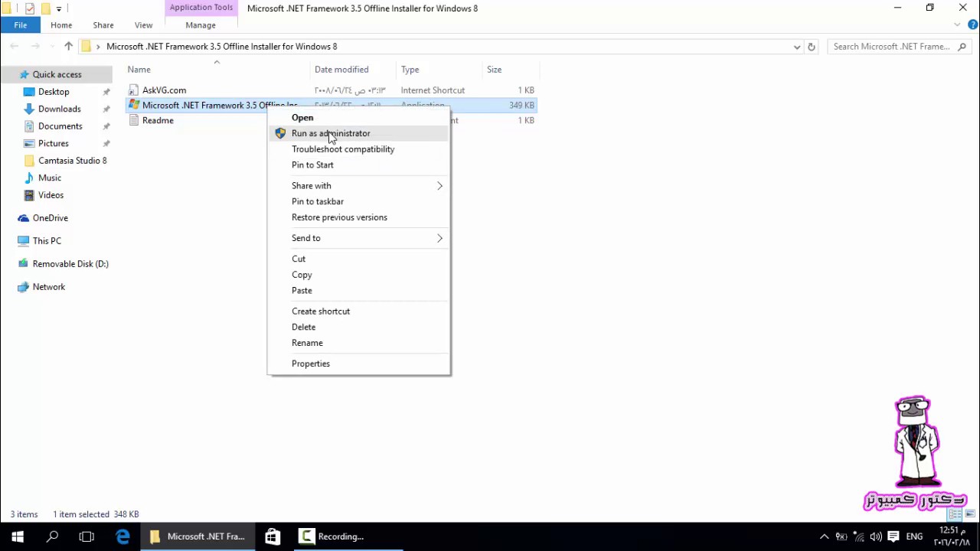980x551 pixels.
Task: Select This PC in navigation pane
Action: 46,241
